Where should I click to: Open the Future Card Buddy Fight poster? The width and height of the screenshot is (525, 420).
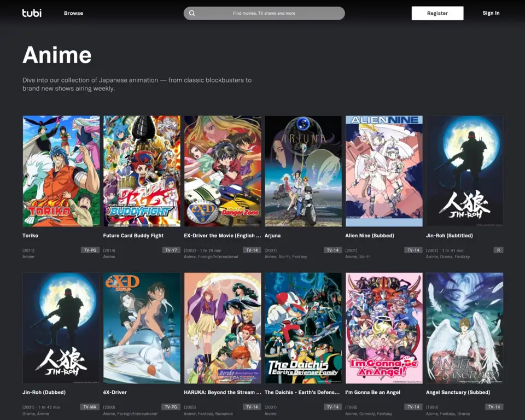pyautogui.click(x=142, y=171)
